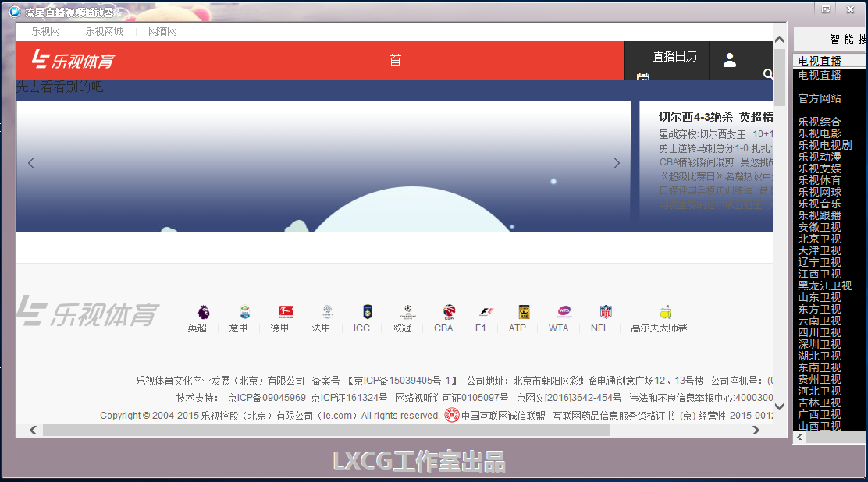
Task: Click channel list scroll left arrow
Action: coord(799,437)
